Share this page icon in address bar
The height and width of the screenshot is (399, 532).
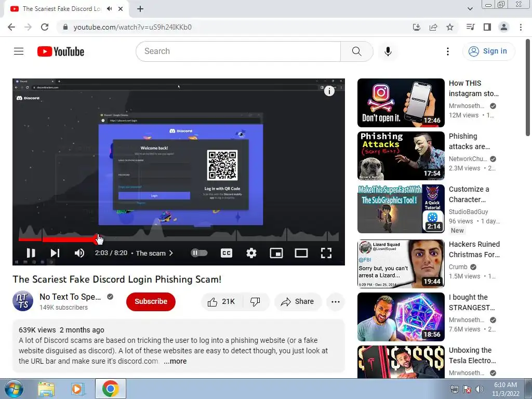433,27
